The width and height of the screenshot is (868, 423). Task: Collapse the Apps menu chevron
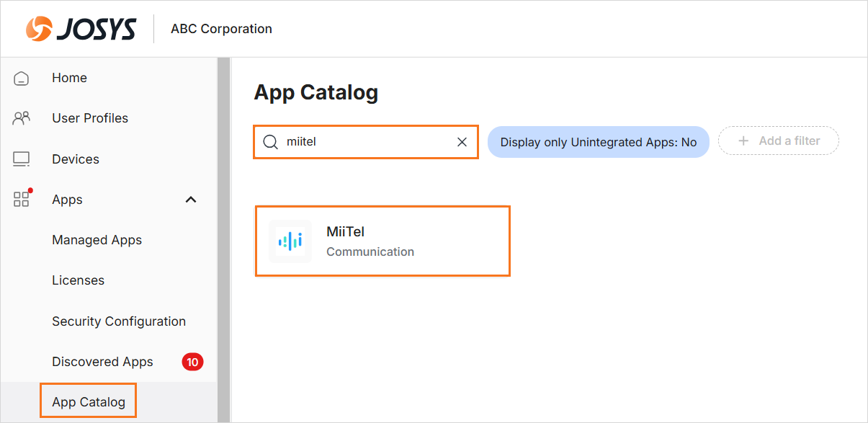pos(191,200)
